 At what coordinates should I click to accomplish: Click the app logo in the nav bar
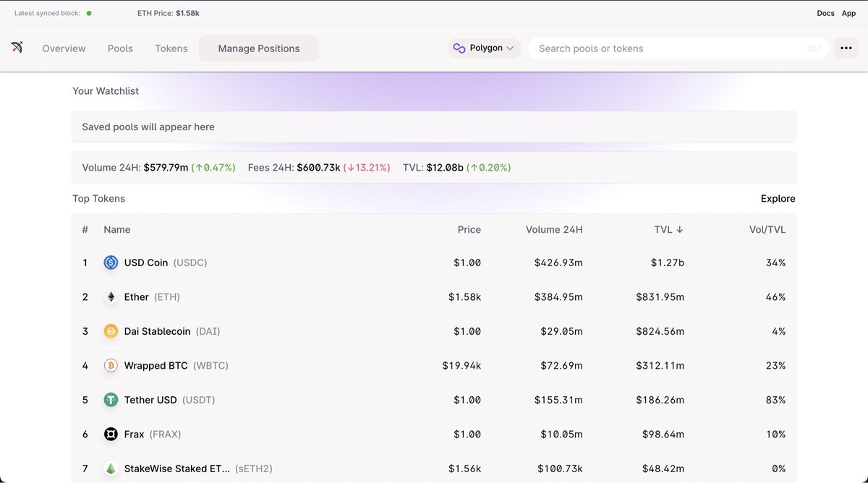[17, 48]
